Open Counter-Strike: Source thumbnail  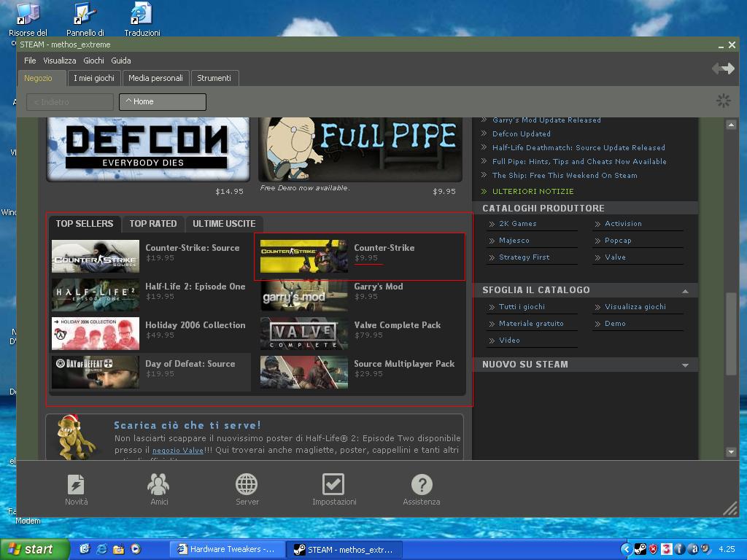(x=96, y=256)
